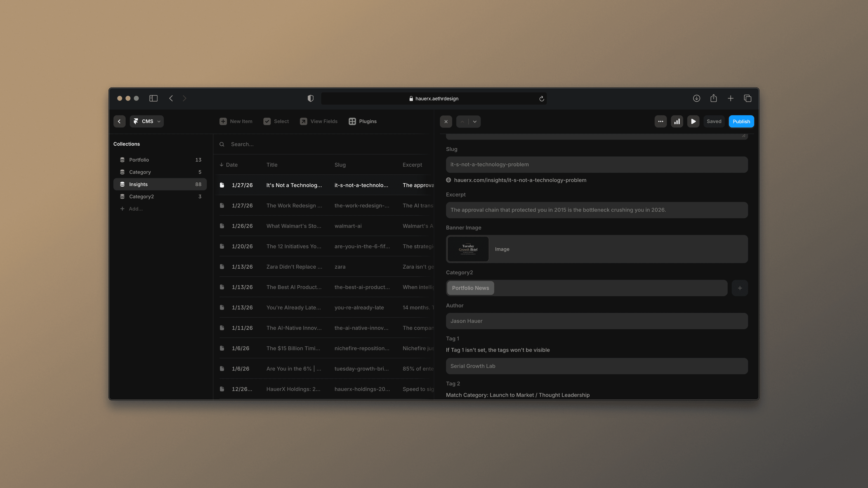The image size is (868, 488).
Task: Add a Category2 reference with plus button
Action: [740, 288]
